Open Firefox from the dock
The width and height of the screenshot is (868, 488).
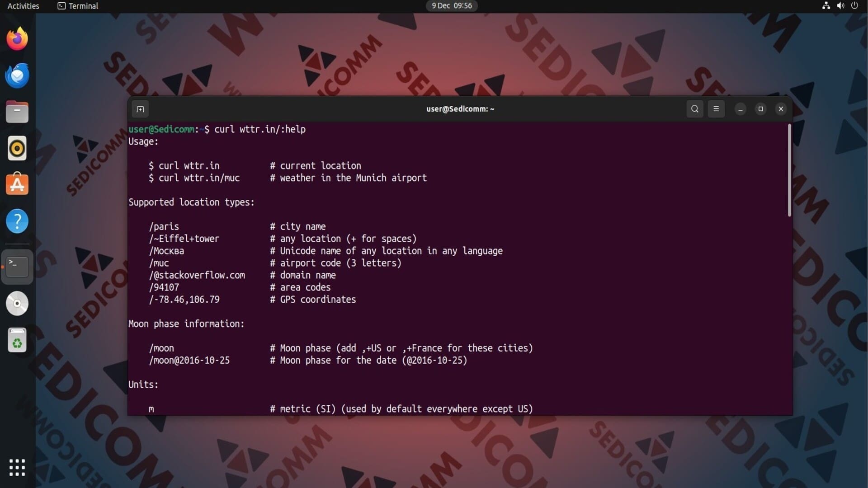[17, 38]
